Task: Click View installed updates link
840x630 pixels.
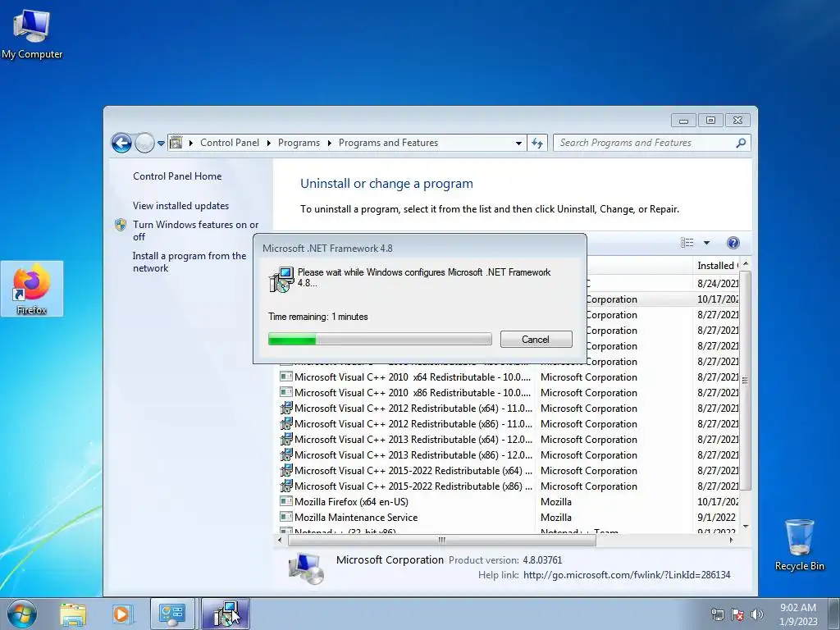Action: [180, 206]
